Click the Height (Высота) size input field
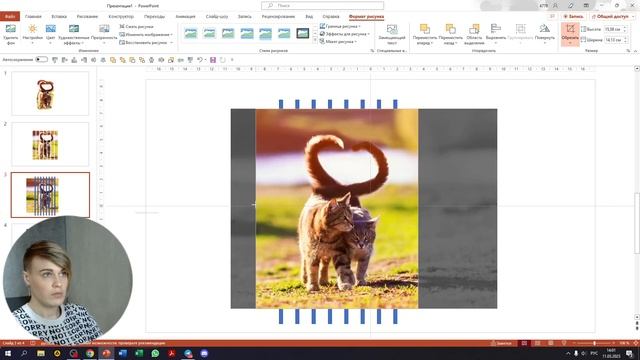 (616, 29)
